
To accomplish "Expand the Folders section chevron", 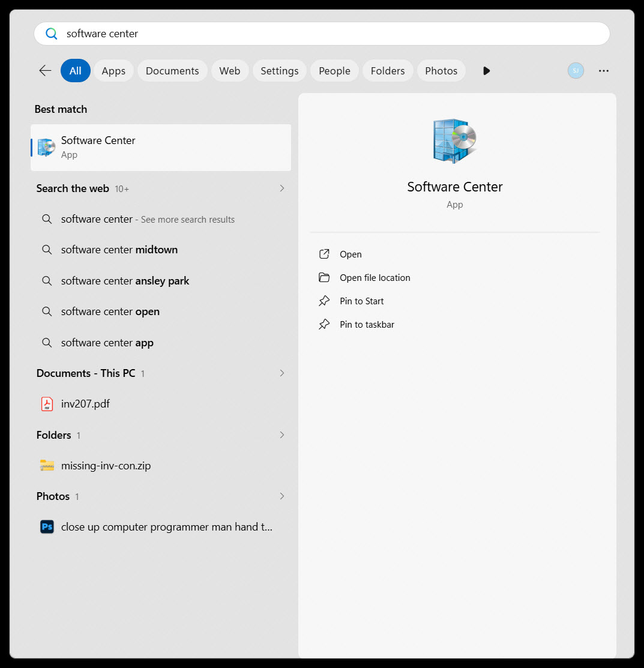I will tap(281, 435).
